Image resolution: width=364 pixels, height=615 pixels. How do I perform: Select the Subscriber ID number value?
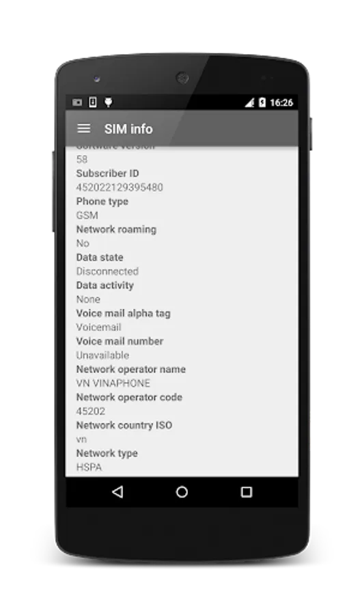coord(120,187)
